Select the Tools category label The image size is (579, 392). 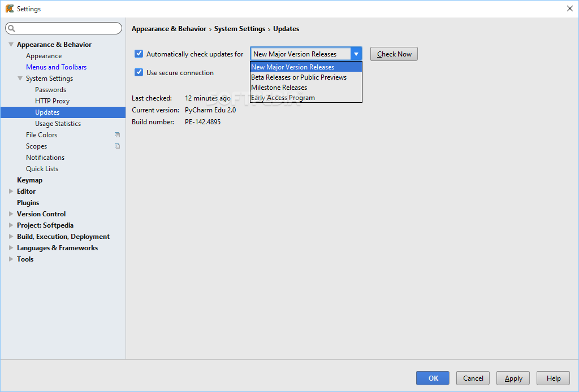25,259
